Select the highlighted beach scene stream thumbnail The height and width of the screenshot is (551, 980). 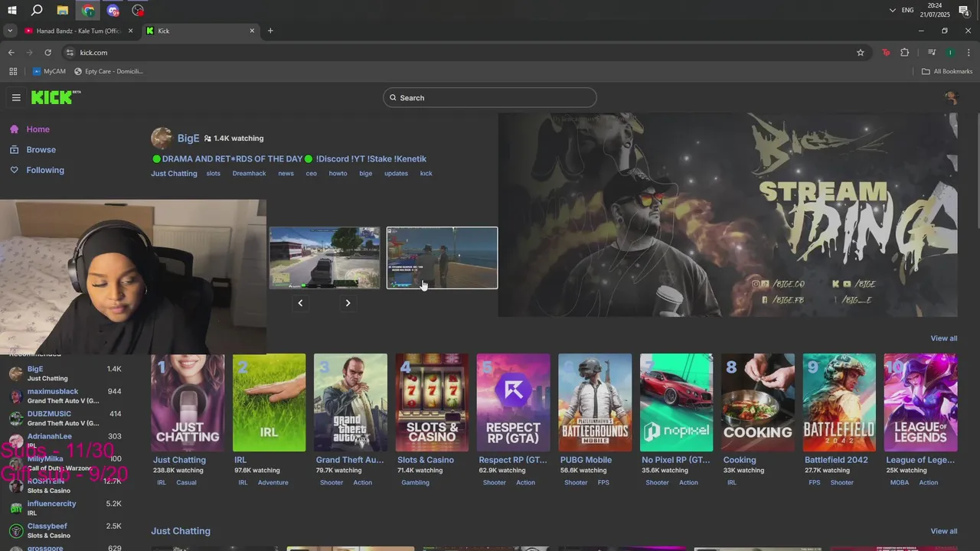(442, 258)
